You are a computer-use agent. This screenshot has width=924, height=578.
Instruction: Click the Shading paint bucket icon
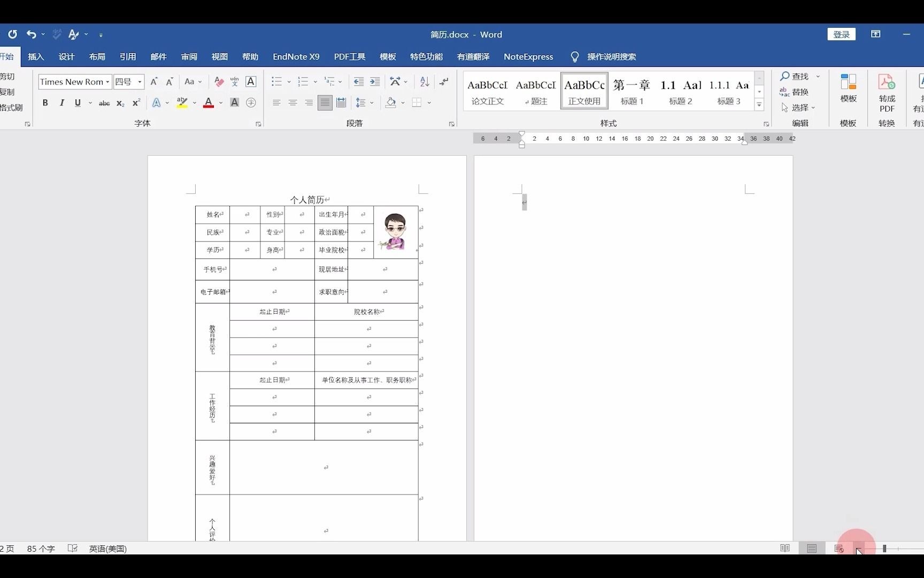(391, 103)
